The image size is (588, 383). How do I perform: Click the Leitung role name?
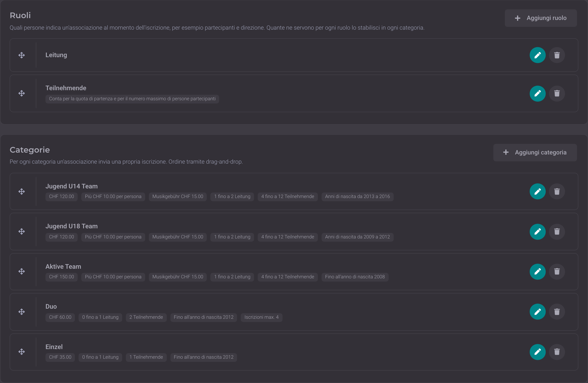pos(56,55)
